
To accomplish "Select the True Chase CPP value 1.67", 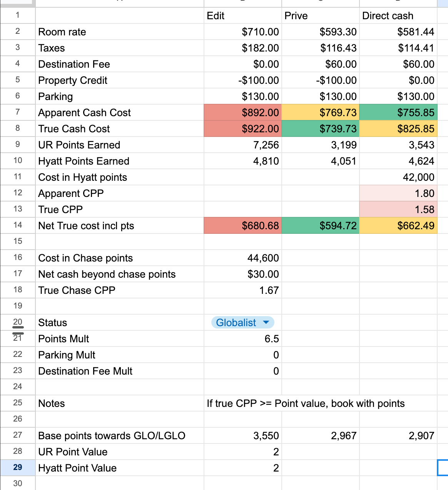I will point(242,290).
